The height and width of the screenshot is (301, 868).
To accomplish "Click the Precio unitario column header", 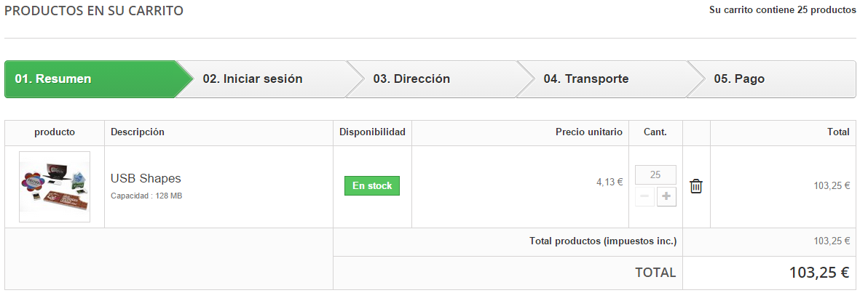I will click(588, 132).
